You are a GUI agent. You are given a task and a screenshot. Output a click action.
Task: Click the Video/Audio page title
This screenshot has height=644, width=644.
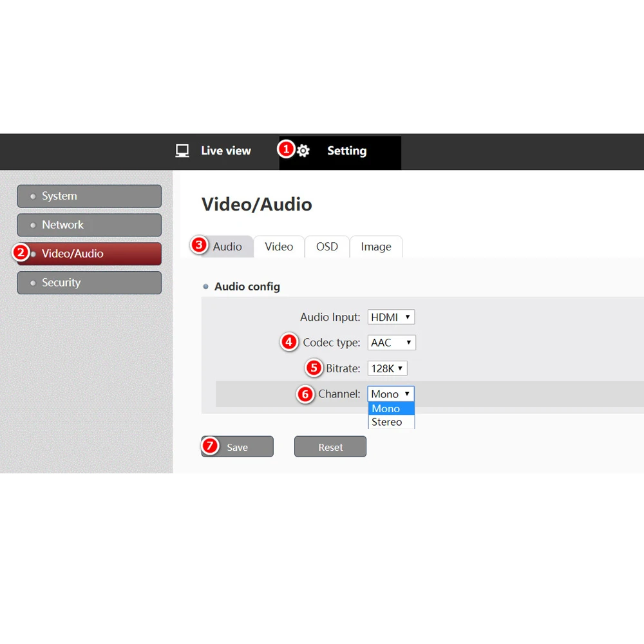(257, 204)
